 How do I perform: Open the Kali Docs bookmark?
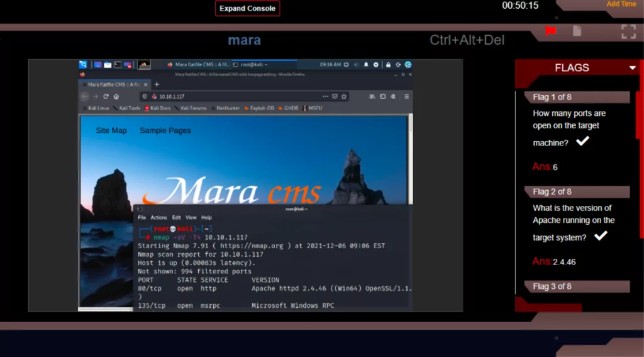click(157, 108)
